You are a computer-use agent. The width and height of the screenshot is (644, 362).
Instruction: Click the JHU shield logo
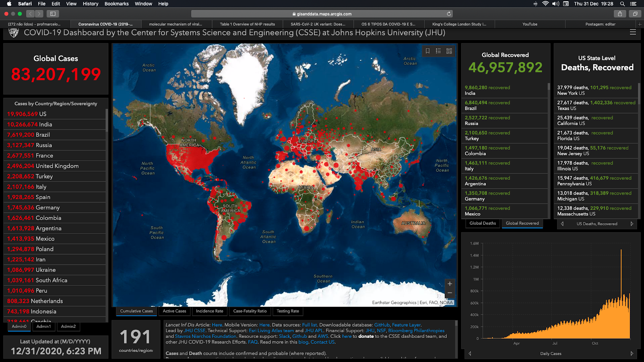[14, 33]
